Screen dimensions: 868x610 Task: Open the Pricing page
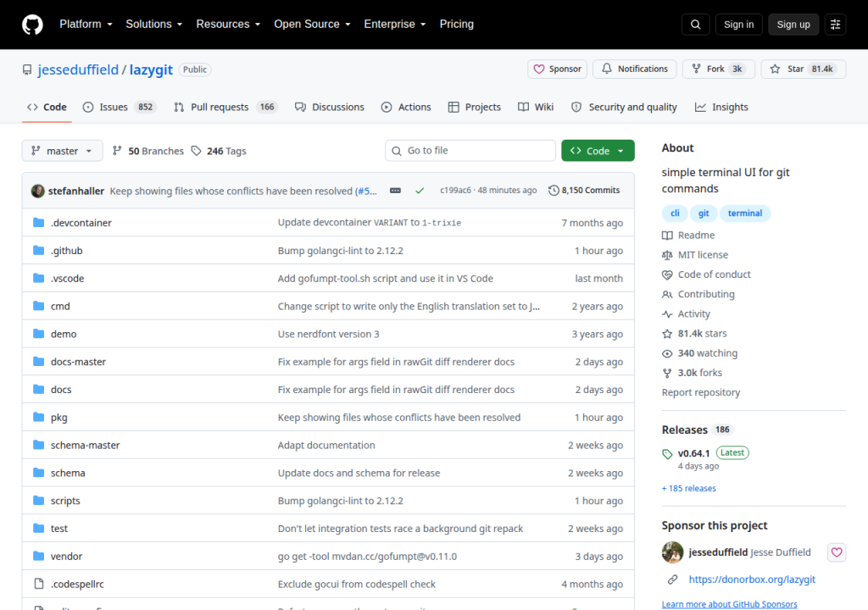pyautogui.click(x=457, y=25)
